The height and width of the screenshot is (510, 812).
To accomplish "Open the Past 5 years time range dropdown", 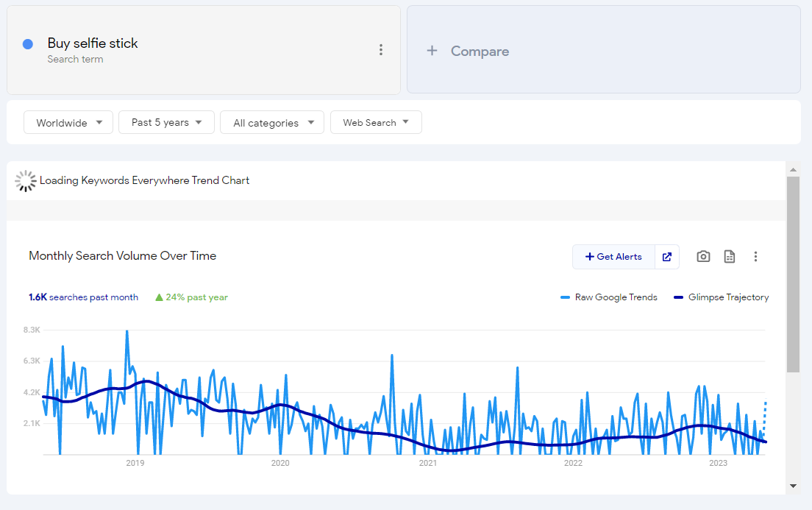I will [166, 122].
